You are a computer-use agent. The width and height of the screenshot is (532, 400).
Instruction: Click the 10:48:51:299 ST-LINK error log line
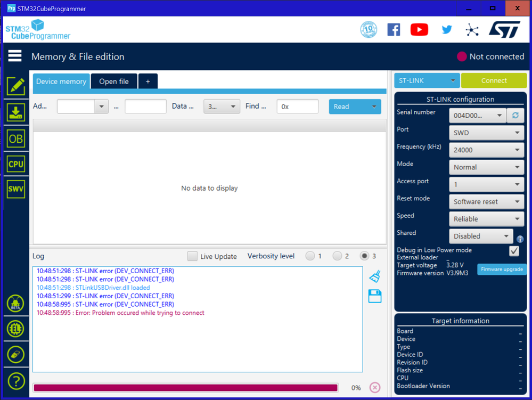[105, 296]
